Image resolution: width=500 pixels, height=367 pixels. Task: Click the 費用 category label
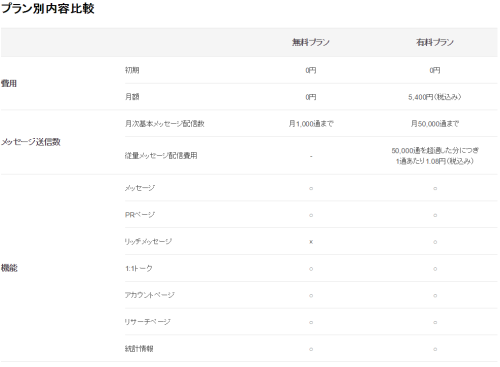click(9, 83)
